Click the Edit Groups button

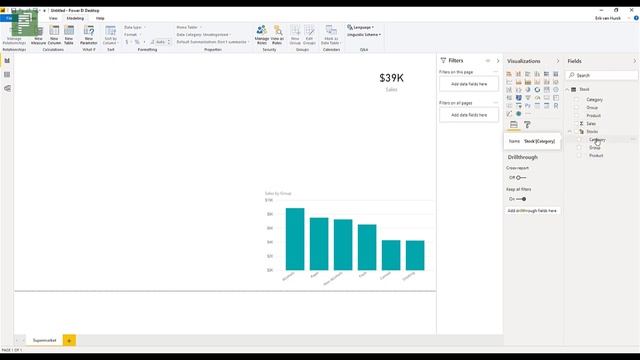pyautogui.click(x=309, y=35)
